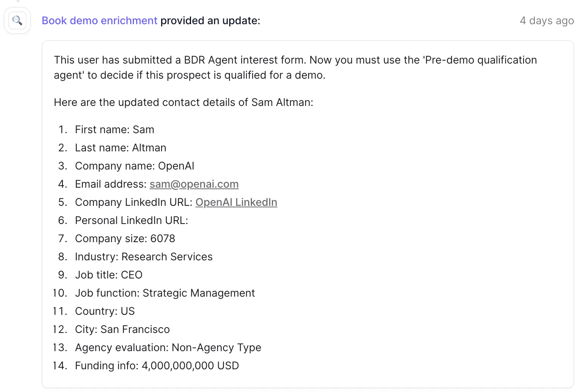Open the OpenAI LinkedIn link
578x392 pixels.
coord(236,202)
